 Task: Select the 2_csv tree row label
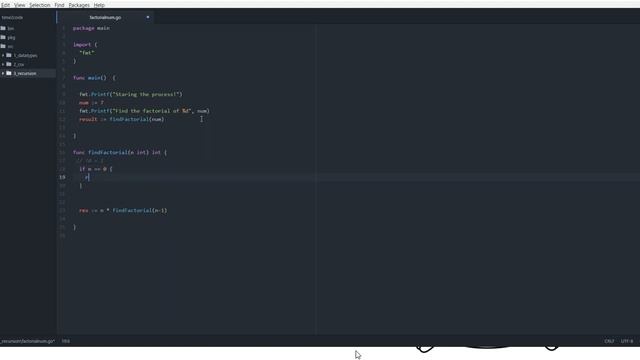[19, 64]
